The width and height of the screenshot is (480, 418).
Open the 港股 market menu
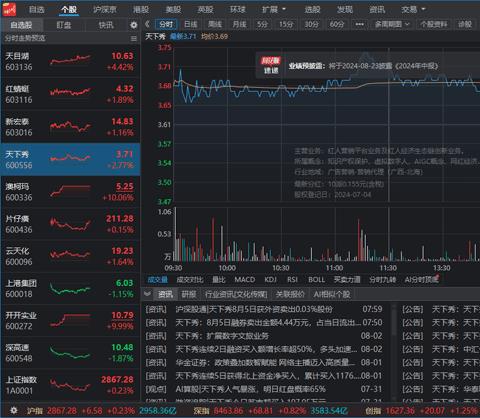pos(141,9)
